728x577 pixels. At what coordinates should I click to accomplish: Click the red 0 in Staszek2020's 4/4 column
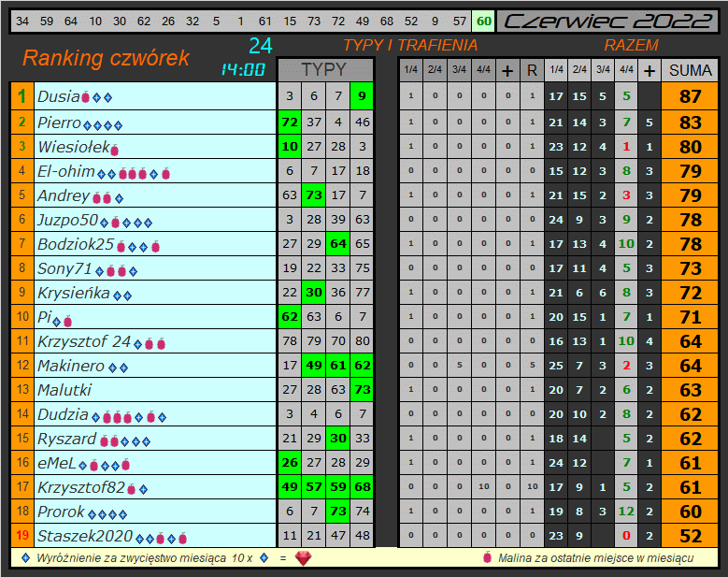click(626, 536)
